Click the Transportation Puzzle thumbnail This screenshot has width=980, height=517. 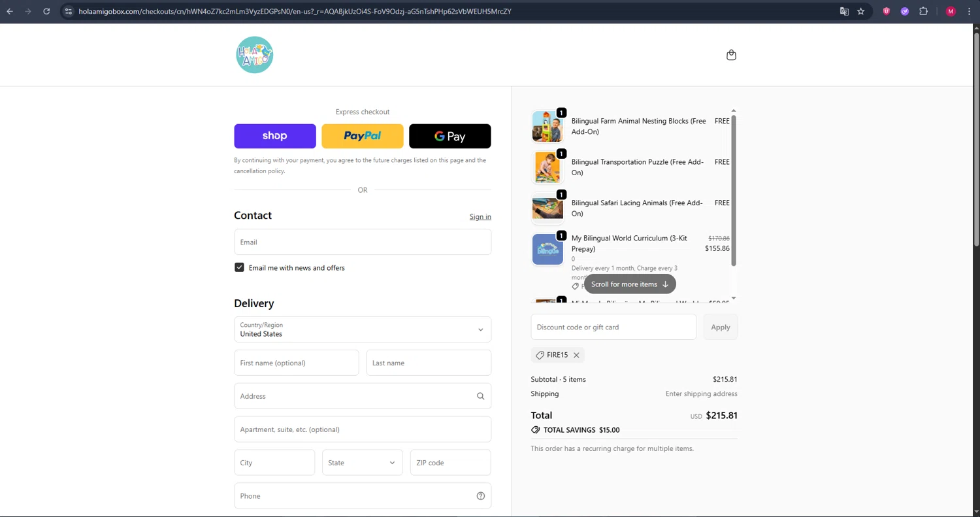point(547,167)
